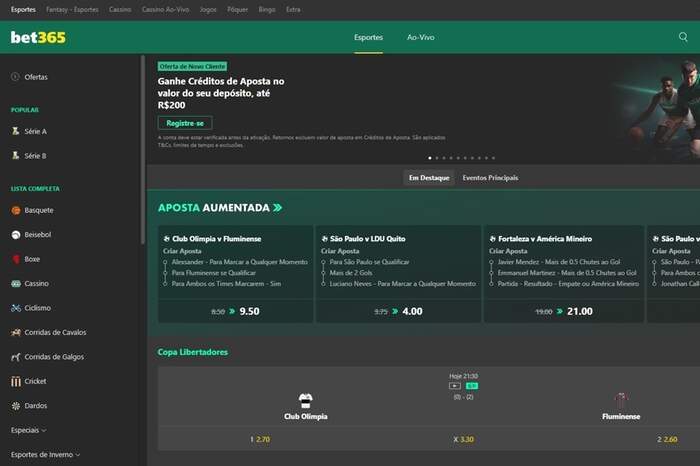
Task: Click the bet365 logo
Action: pyautogui.click(x=37, y=37)
